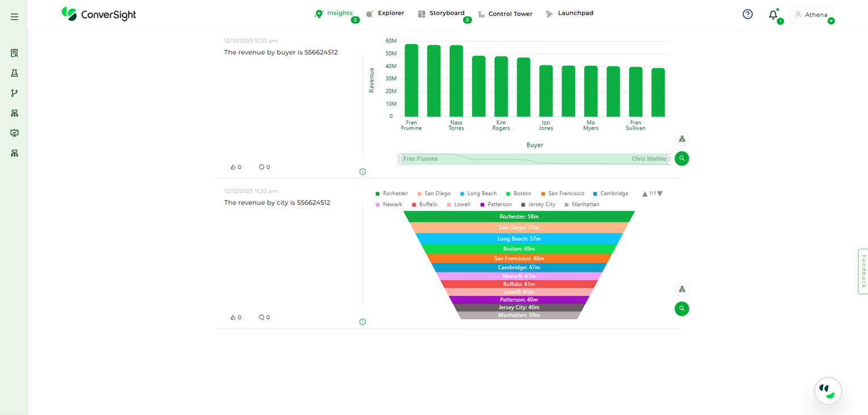Click the green search icon beside funnel chart
Image resolution: width=868 pixels, height=415 pixels.
coord(682,309)
